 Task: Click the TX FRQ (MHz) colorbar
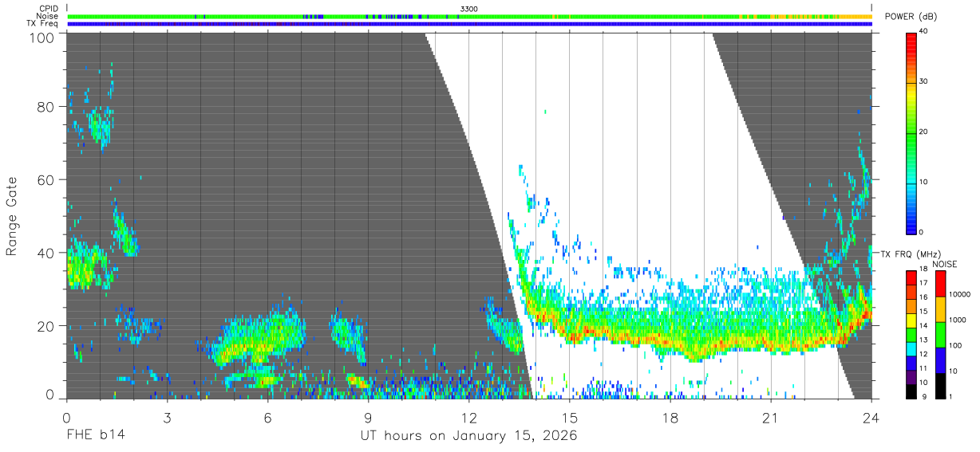click(x=911, y=334)
